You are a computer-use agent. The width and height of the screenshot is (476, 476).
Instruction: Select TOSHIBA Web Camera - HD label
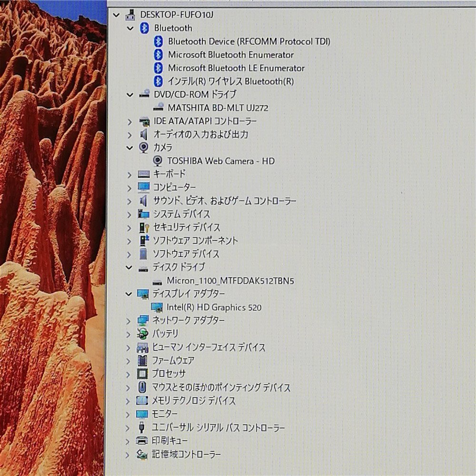(x=221, y=161)
